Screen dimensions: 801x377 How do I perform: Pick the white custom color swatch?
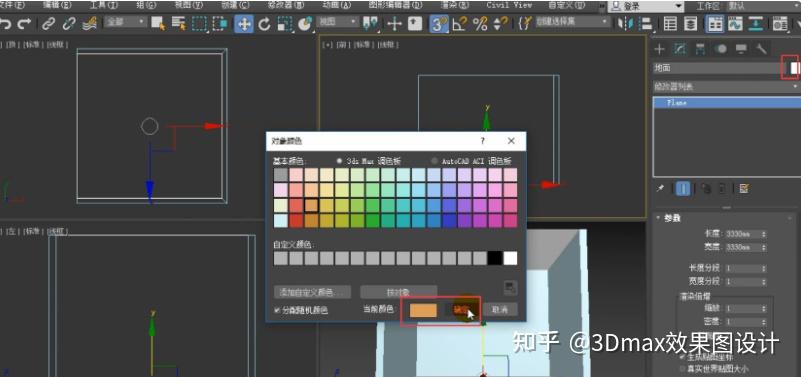point(510,258)
